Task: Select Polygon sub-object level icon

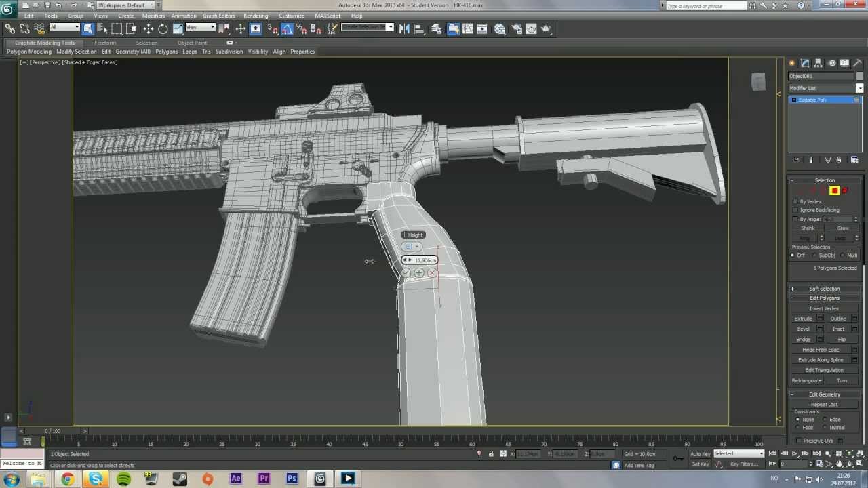Action: pos(835,190)
